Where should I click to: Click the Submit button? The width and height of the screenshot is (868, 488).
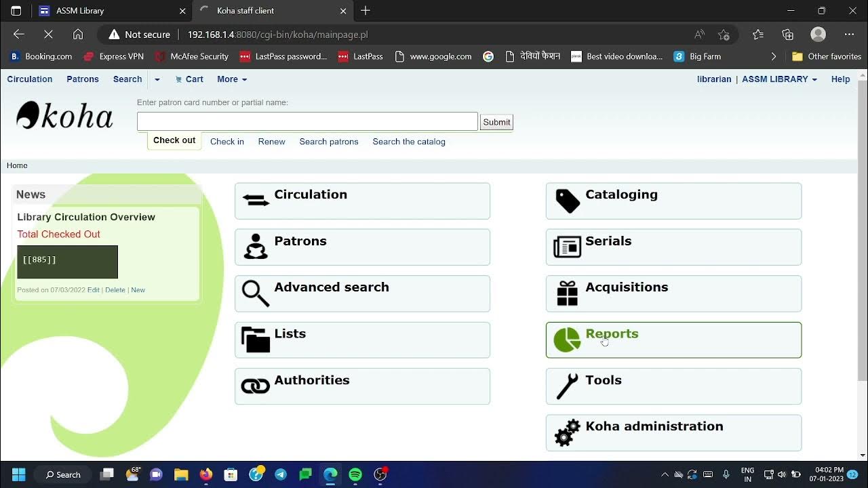point(496,122)
